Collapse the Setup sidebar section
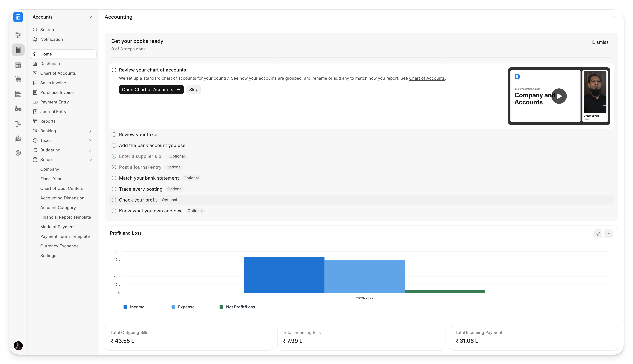 click(x=90, y=160)
